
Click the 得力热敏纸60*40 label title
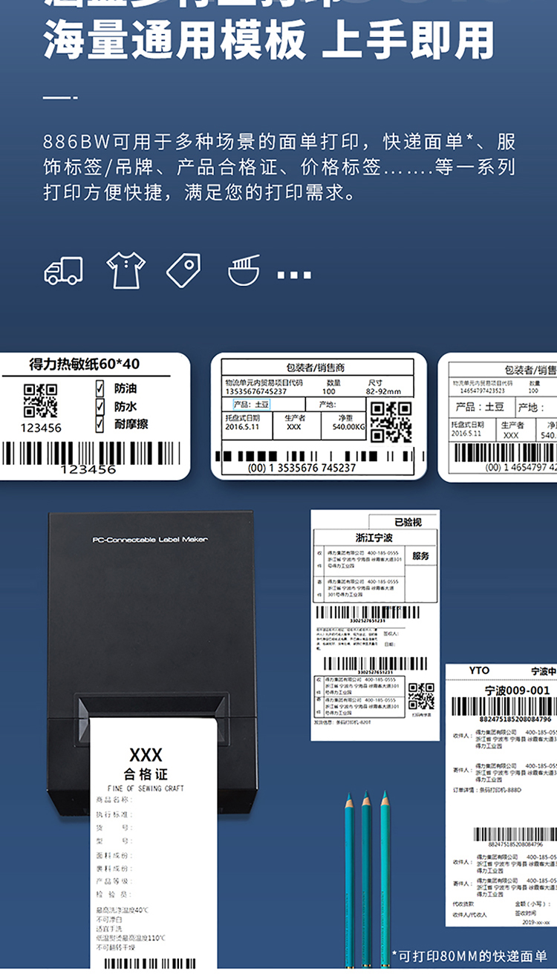[x=84, y=365]
